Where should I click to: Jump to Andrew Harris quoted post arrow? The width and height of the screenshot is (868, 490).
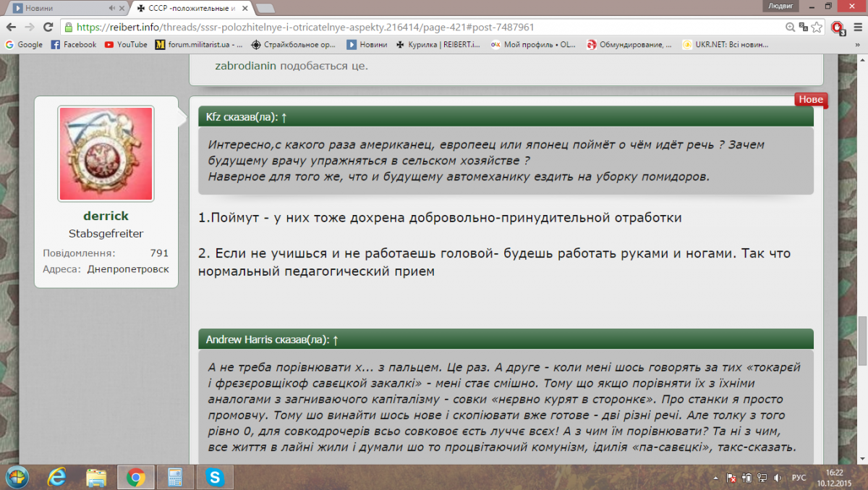pos(336,339)
